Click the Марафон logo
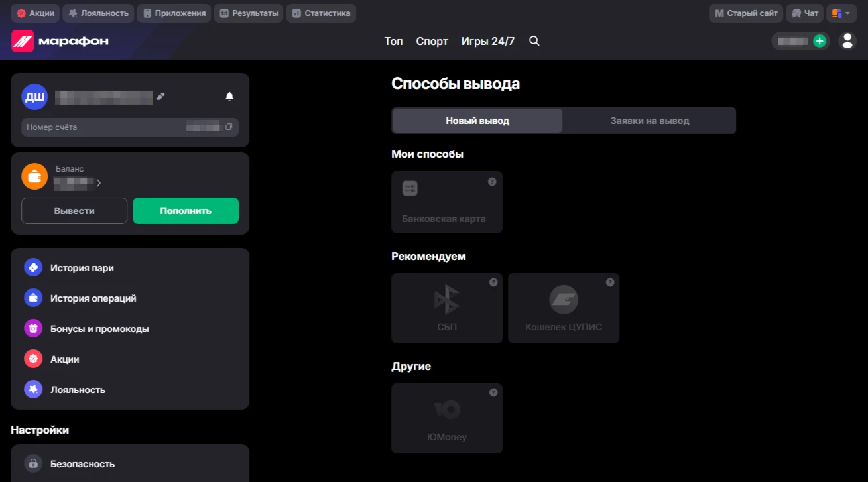 (x=60, y=41)
